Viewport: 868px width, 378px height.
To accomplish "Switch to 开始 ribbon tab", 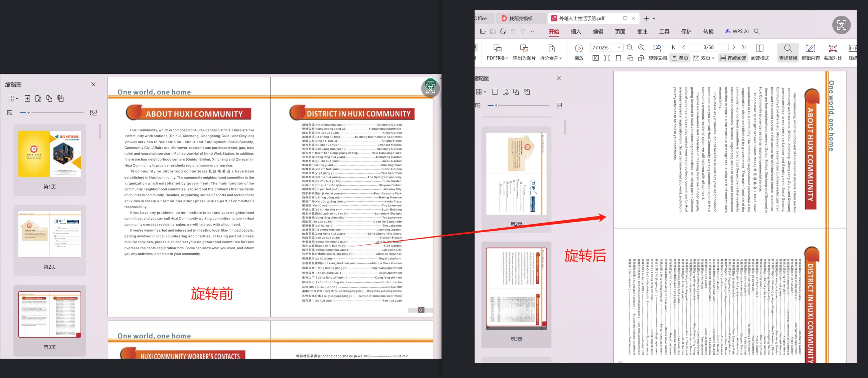I will (x=554, y=32).
